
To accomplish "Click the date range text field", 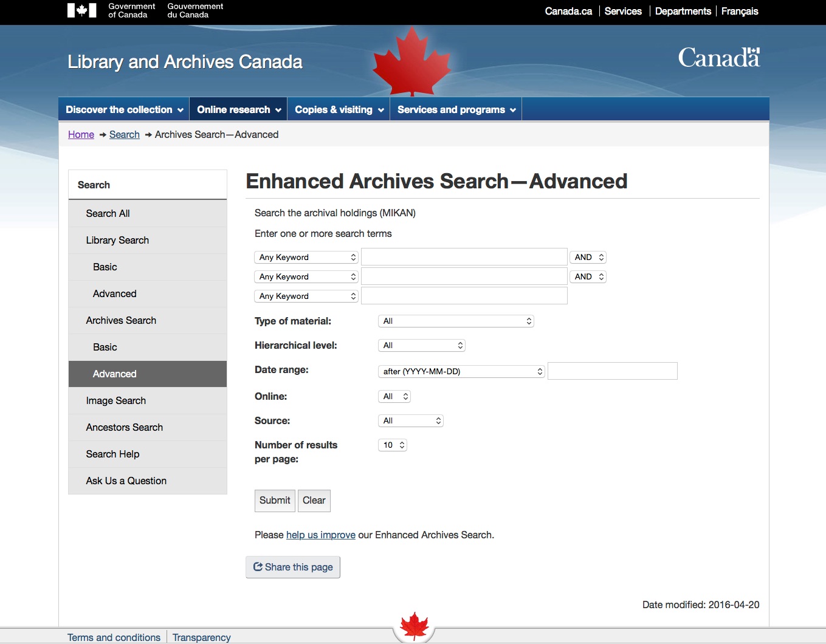I will coord(612,371).
